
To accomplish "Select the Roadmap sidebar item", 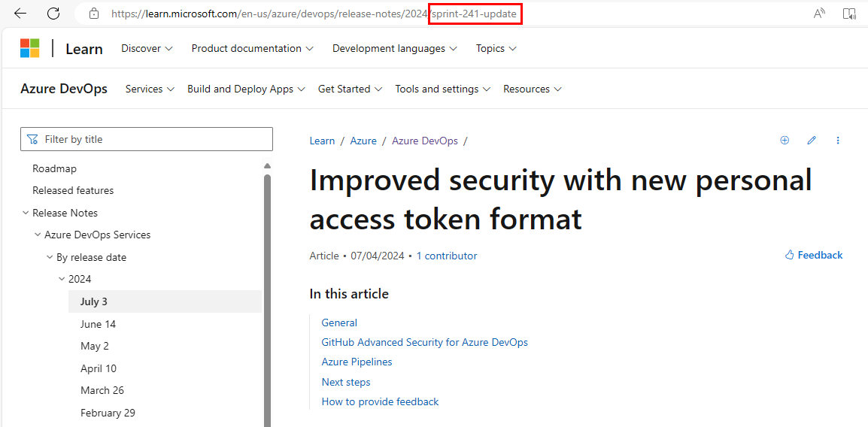I will [x=54, y=168].
